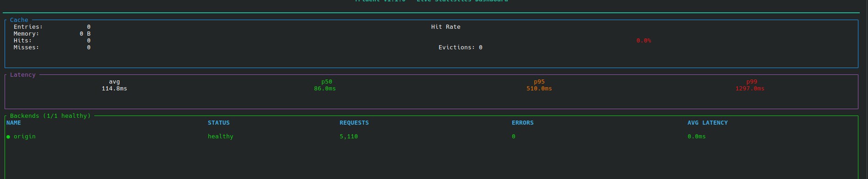Click the red "p99" label

pos(752,82)
